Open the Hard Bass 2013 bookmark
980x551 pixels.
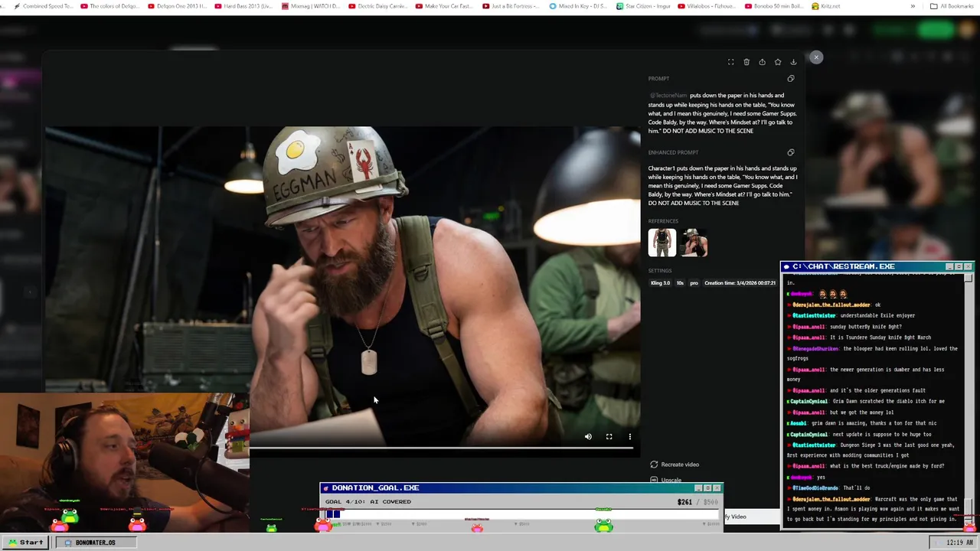(x=243, y=6)
